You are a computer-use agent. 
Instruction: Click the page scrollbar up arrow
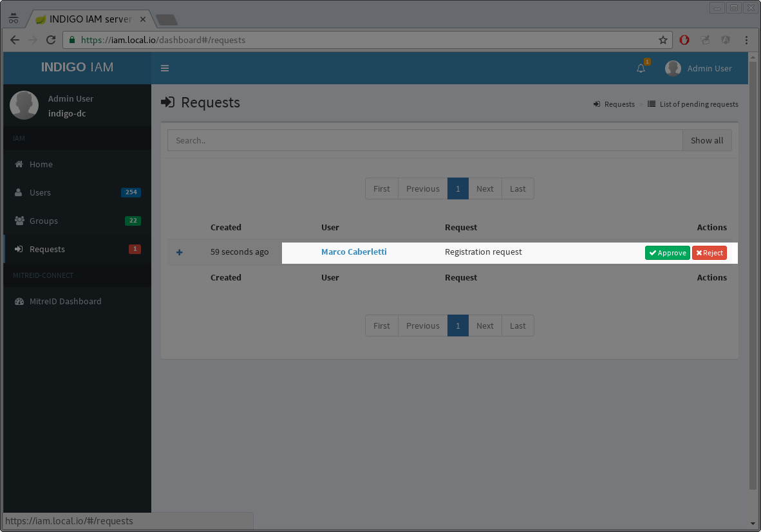pyautogui.click(x=753, y=57)
